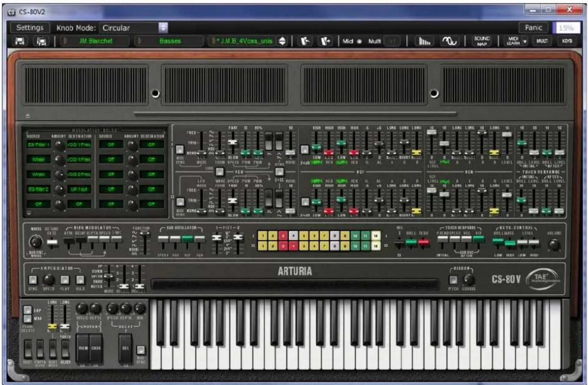Select upper row preset button 10
This screenshot has width=588, height=385.
click(x=355, y=236)
